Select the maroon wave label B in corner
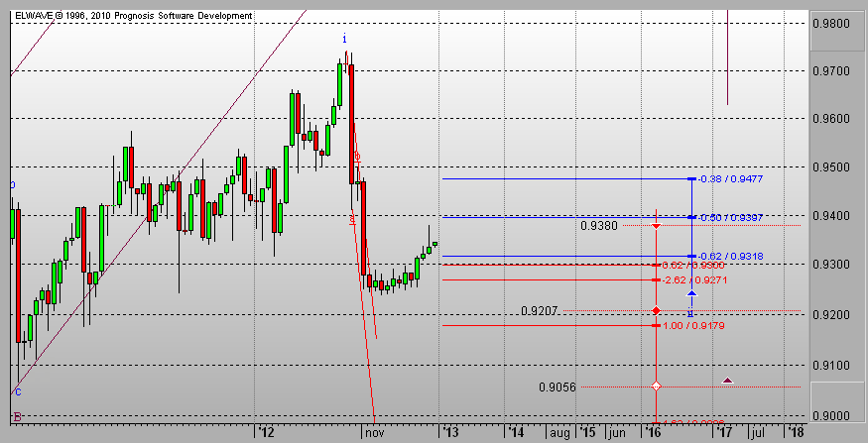The height and width of the screenshot is (443, 868). tap(16, 416)
